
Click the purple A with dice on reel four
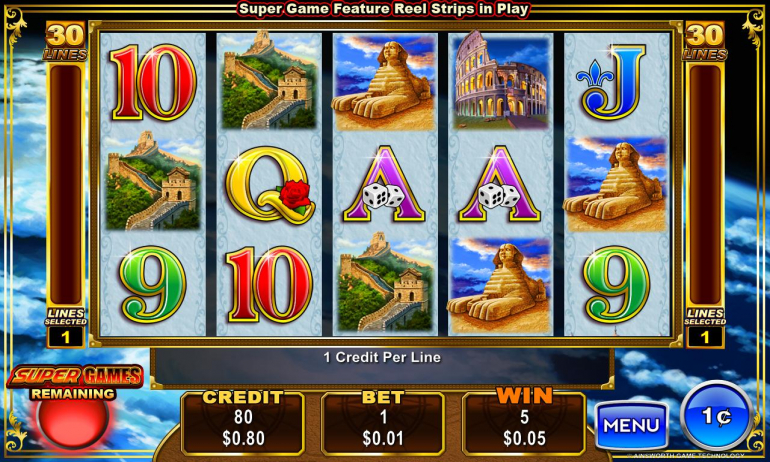coord(499,184)
